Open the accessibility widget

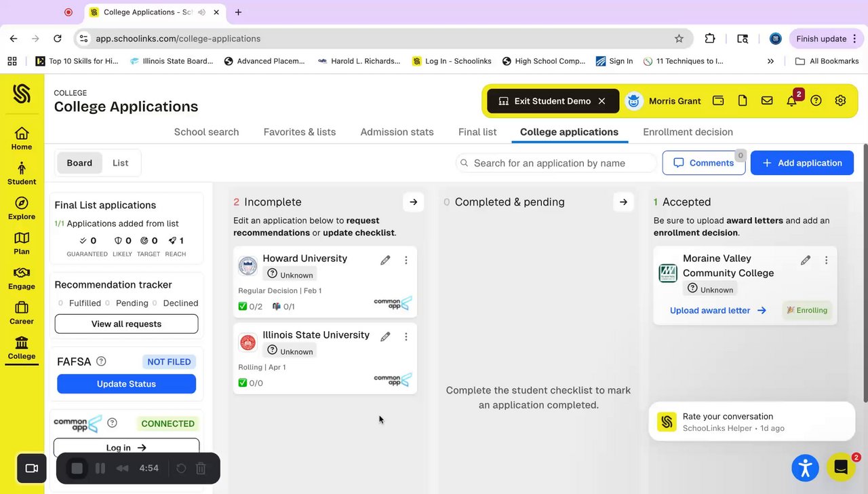pyautogui.click(x=805, y=468)
